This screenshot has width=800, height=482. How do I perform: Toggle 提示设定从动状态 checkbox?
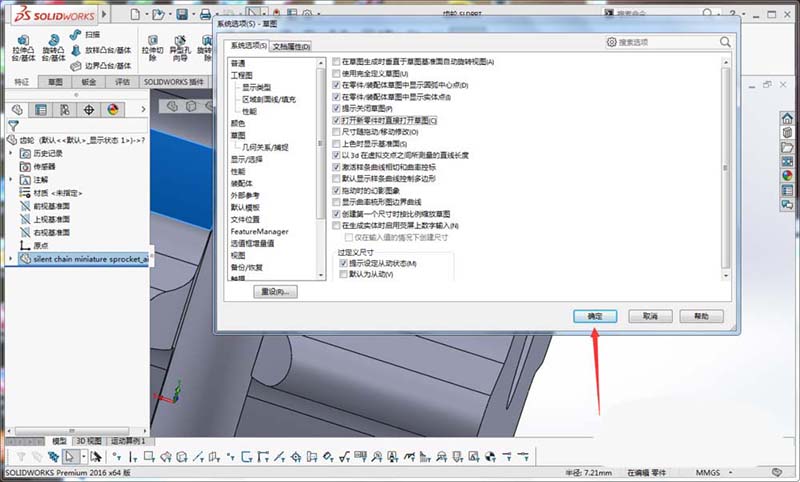pyautogui.click(x=343, y=263)
